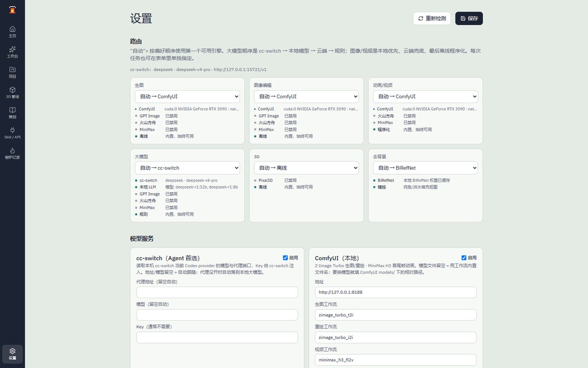The height and width of the screenshot is (368, 588).
Task: Click the ComfyUI（本地）card title
Action: coord(337,259)
